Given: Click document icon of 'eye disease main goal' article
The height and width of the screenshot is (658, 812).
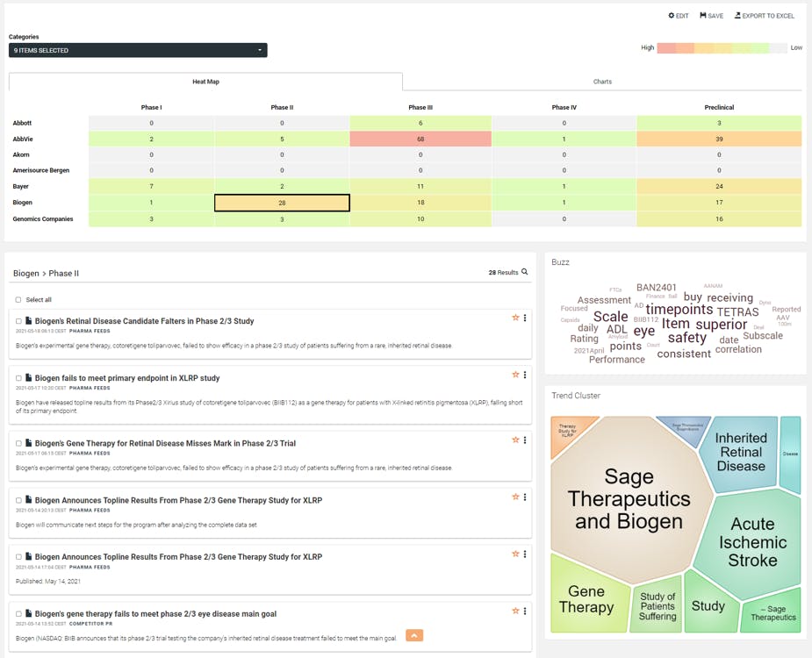Looking at the screenshot, I should point(28,613).
